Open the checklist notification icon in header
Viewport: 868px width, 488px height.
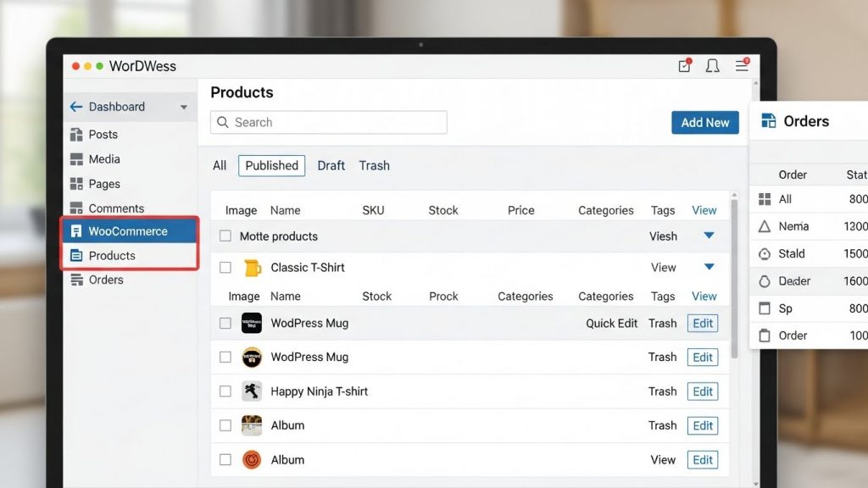tap(685, 66)
